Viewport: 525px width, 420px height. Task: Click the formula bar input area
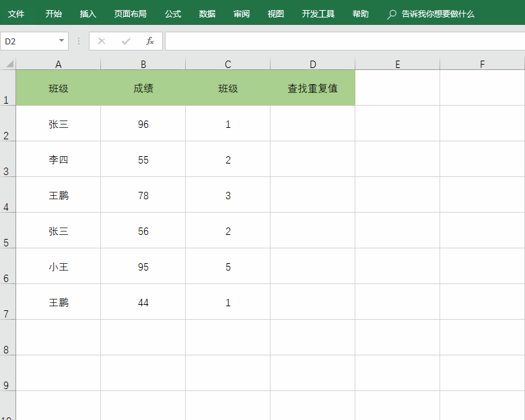coord(345,41)
